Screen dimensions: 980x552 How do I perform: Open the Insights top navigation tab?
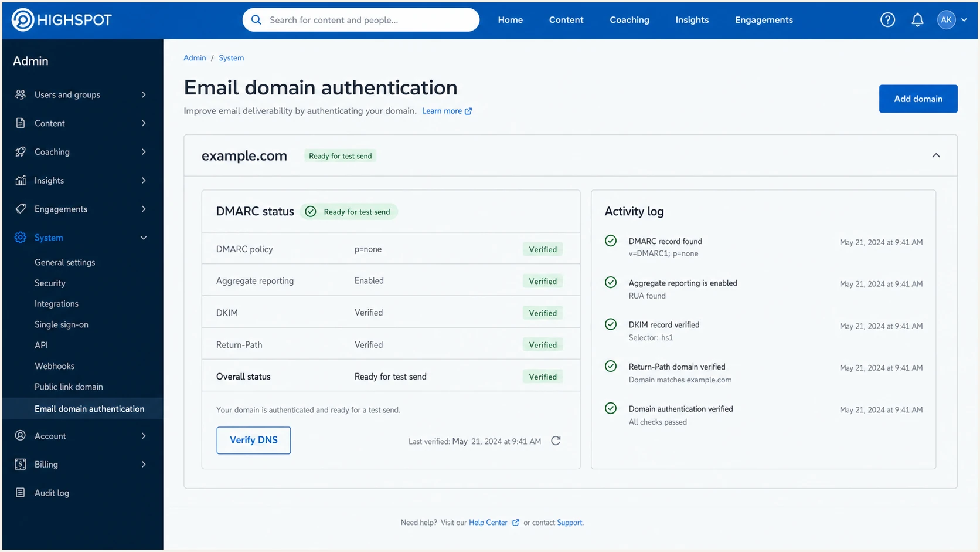pyautogui.click(x=692, y=20)
